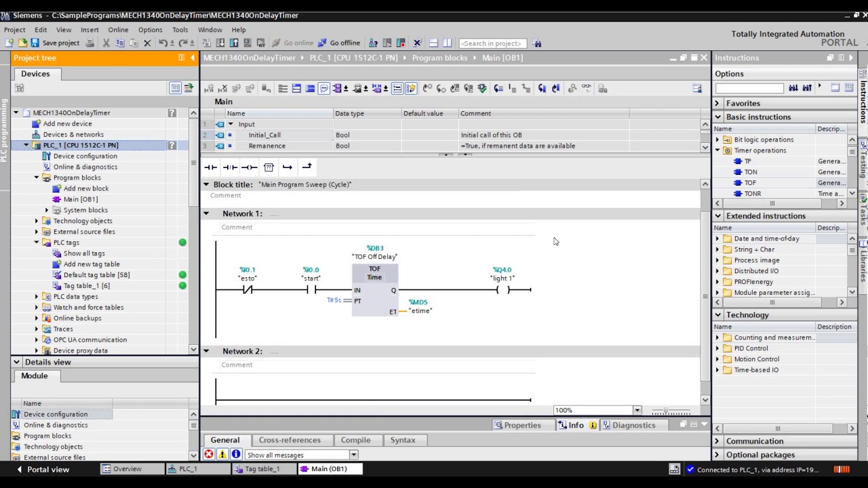Viewport: 868px width, 488px height.
Task: Click the Go offline button
Action: 338,43
